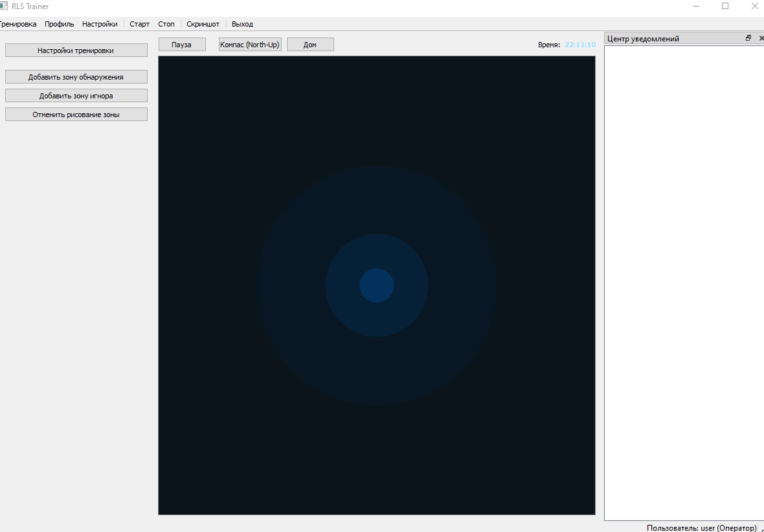Viewport: 764px width, 532px height.
Task: Maximize the RLS Trainer window
Action: tap(725, 6)
